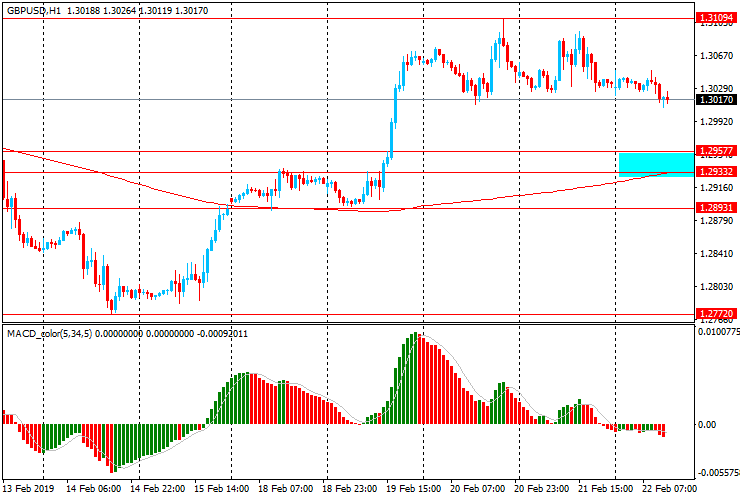This screenshot has height=500, width=740.
Task: Select the 1.29577 resistance level label
Action: (714, 151)
